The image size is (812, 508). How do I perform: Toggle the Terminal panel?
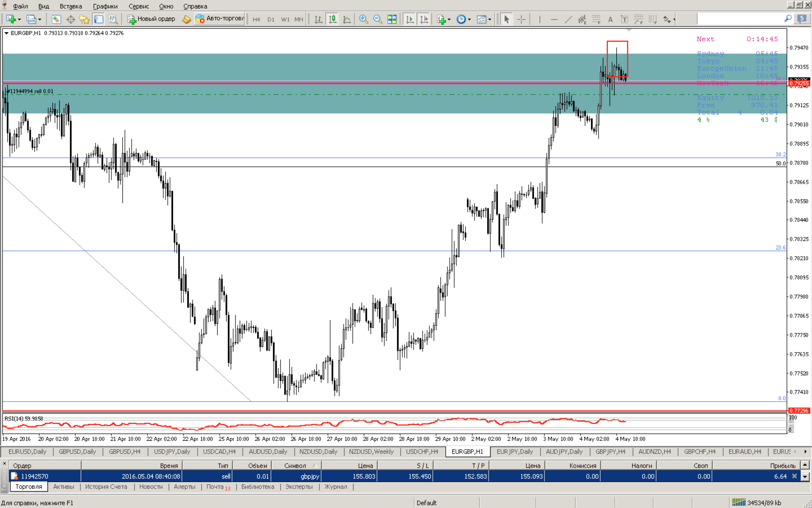pos(98,19)
